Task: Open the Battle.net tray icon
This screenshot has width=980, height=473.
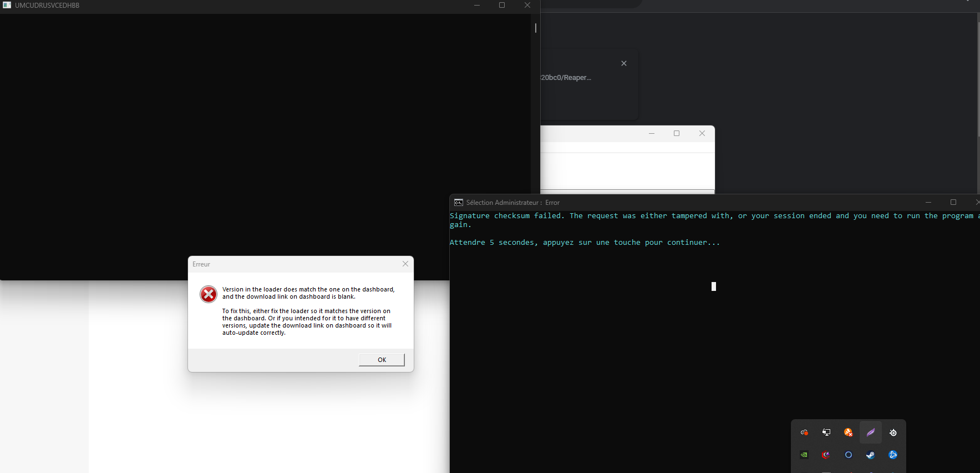Action: tap(893, 455)
